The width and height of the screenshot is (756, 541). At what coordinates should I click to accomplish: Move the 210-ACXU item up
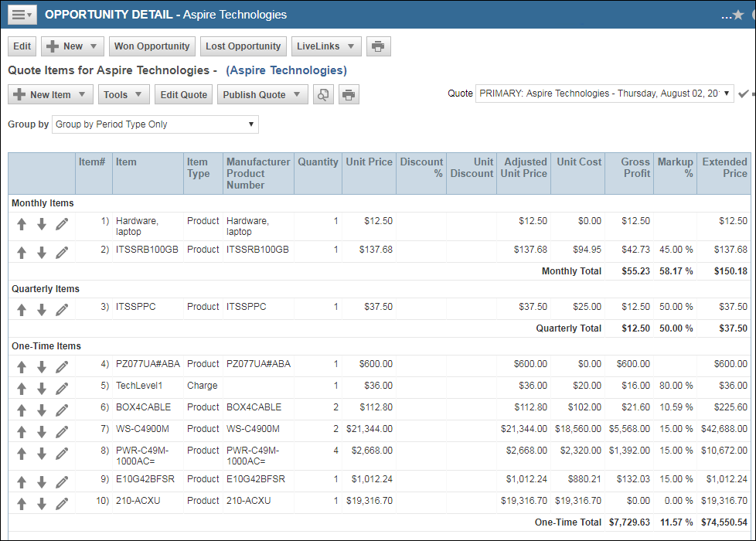22,503
